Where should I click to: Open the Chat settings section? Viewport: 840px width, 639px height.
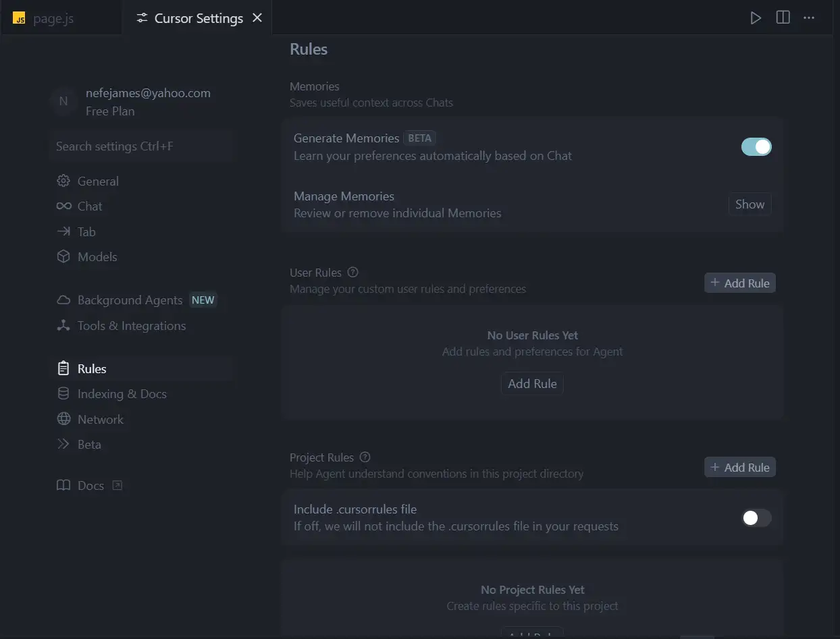click(x=88, y=206)
